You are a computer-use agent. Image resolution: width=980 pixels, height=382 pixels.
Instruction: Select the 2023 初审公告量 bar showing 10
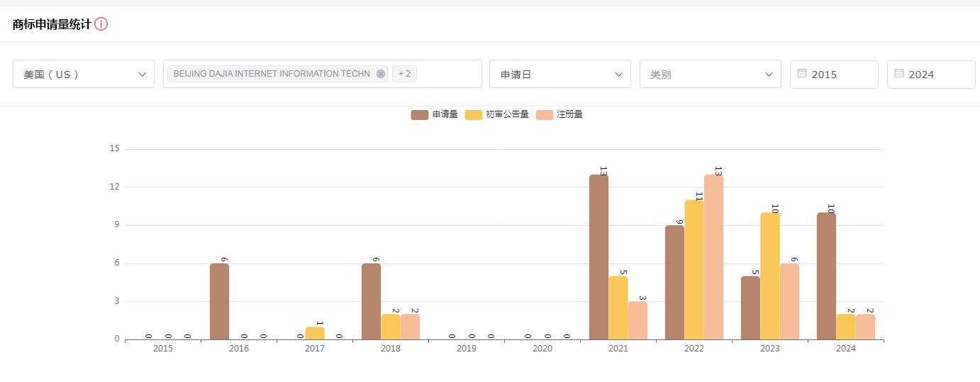(x=769, y=275)
